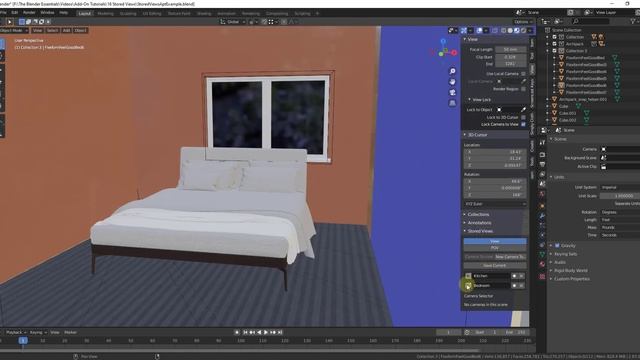Disable Lock Camera to View checkbox
Image resolution: width=640 pixels, height=360 pixels.
pos(523,124)
